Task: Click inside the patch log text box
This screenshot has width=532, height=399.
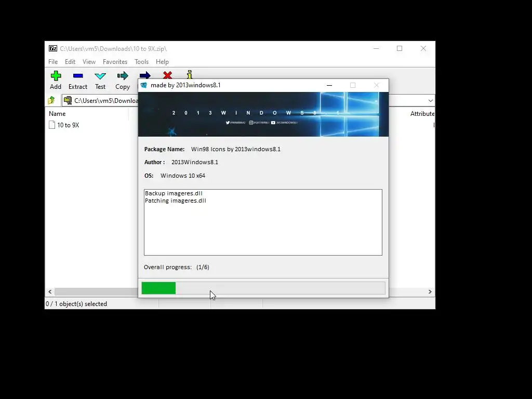Action: 263,222
